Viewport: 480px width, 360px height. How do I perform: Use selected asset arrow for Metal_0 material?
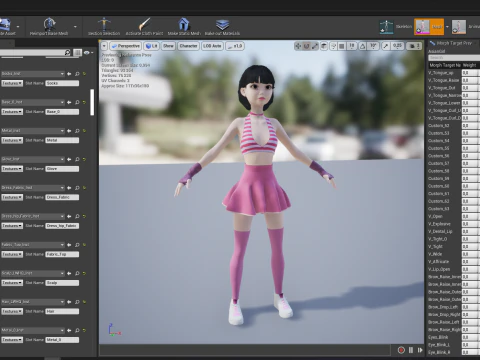tap(69, 330)
